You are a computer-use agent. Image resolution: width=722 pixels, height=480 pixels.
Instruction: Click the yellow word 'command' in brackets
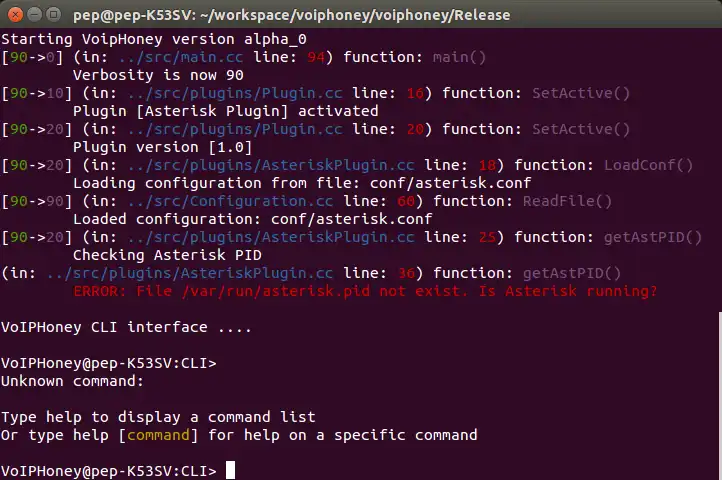pyautogui.click(x=159, y=435)
